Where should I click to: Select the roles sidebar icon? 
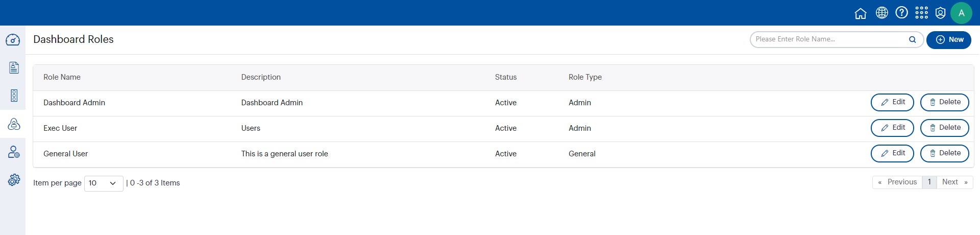coord(14,124)
